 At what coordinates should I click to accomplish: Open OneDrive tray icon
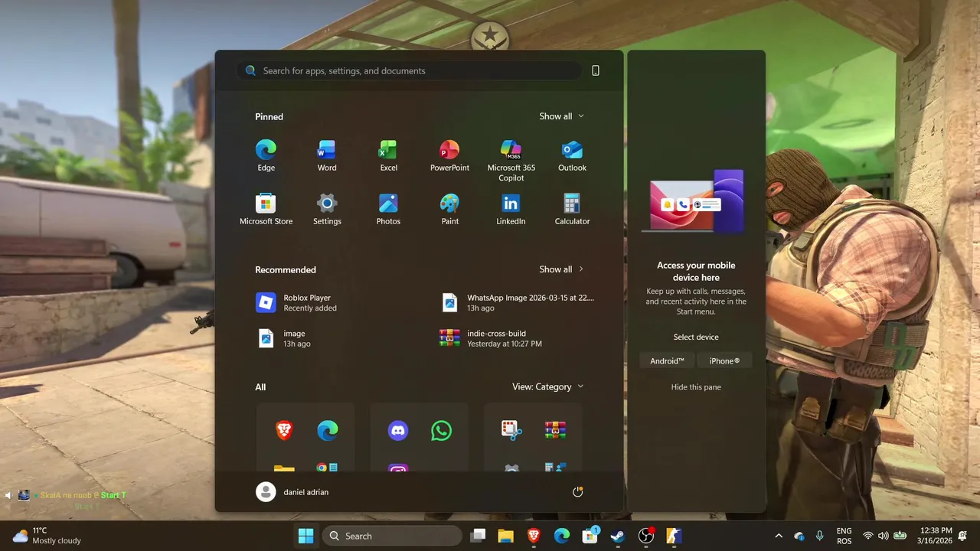[799, 536]
